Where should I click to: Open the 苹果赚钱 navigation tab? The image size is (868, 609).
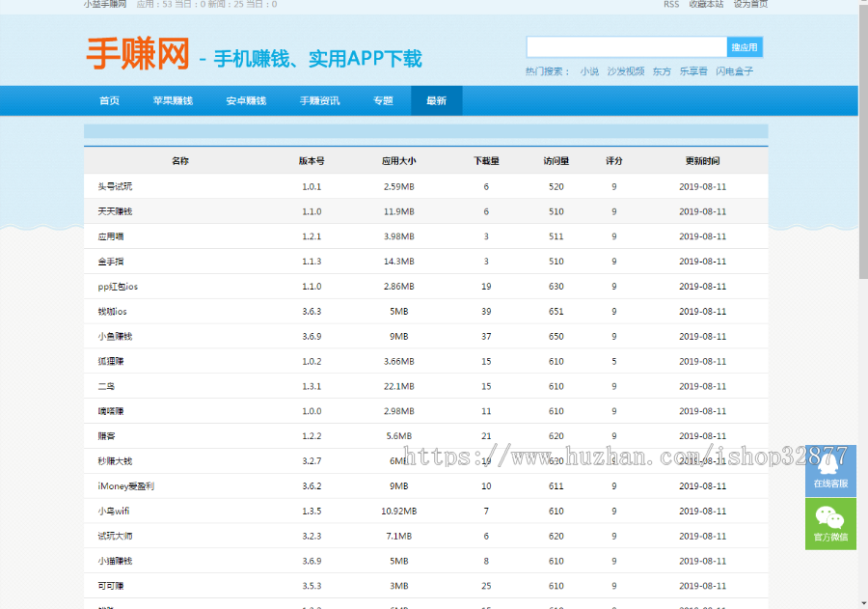(173, 100)
